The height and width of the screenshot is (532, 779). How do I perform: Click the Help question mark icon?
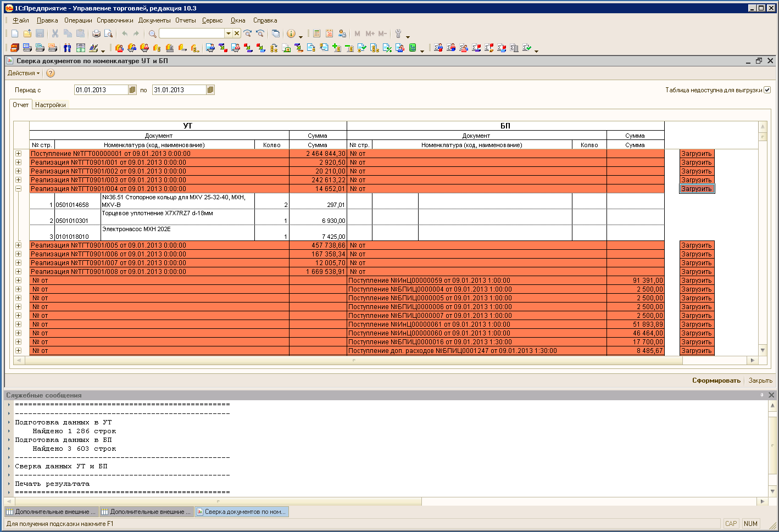click(51, 73)
